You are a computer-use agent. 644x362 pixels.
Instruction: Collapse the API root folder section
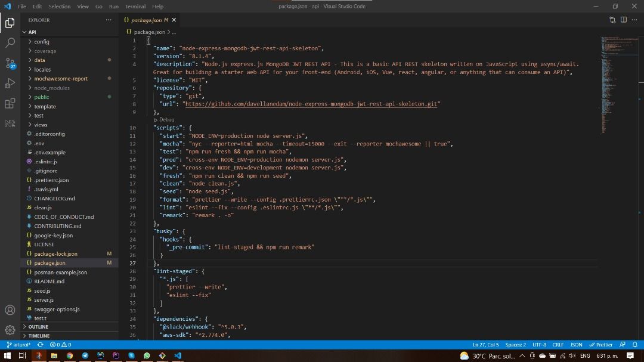click(70, 32)
